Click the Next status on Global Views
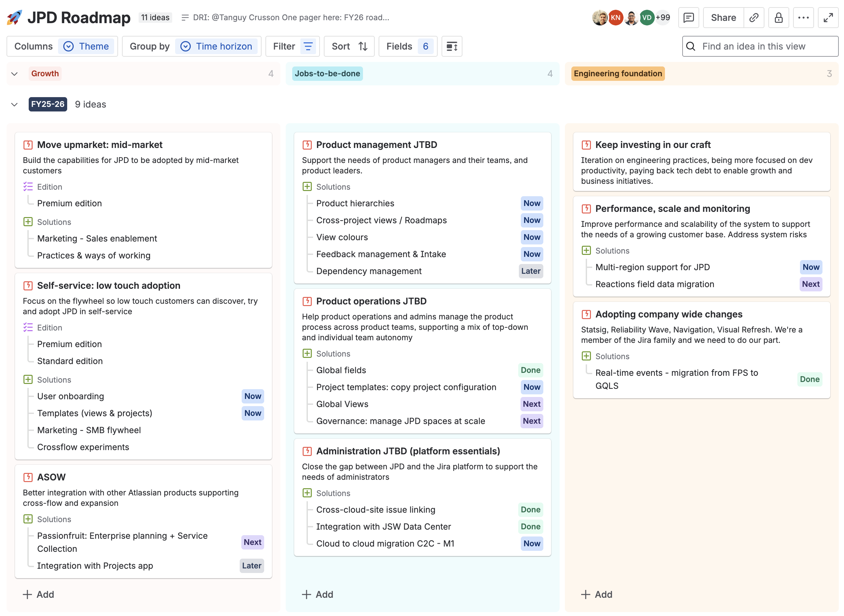 coord(531,404)
